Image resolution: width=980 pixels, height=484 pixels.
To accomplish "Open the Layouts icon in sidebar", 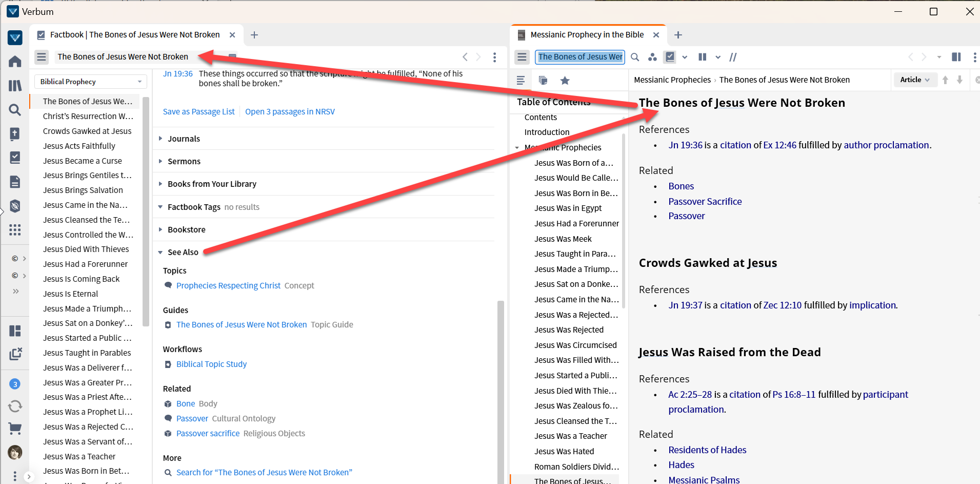I will point(15,331).
